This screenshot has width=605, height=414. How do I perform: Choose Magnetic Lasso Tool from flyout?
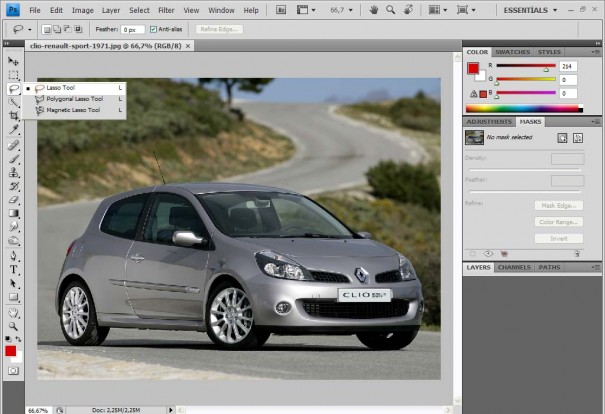pos(74,110)
